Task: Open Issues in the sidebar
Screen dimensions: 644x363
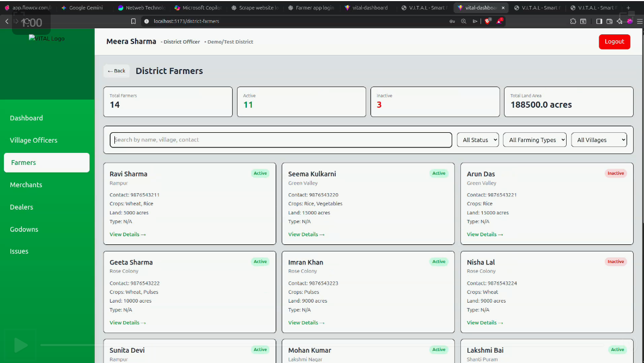Action: (x=19, y=251)
